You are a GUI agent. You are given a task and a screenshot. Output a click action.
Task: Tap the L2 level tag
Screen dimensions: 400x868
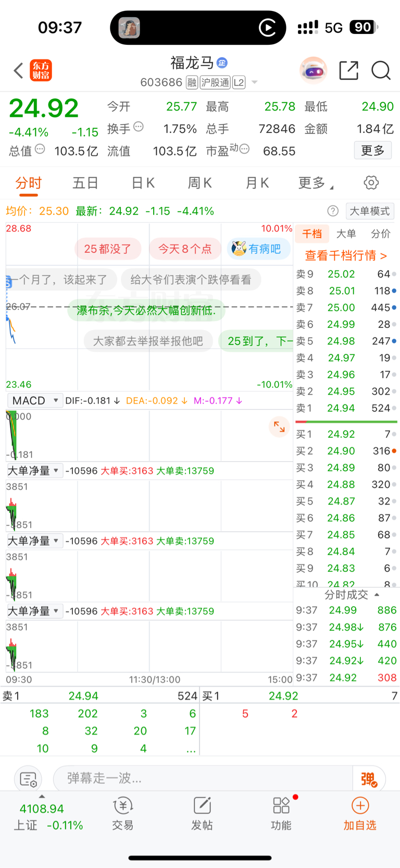[x=239, y=82]
